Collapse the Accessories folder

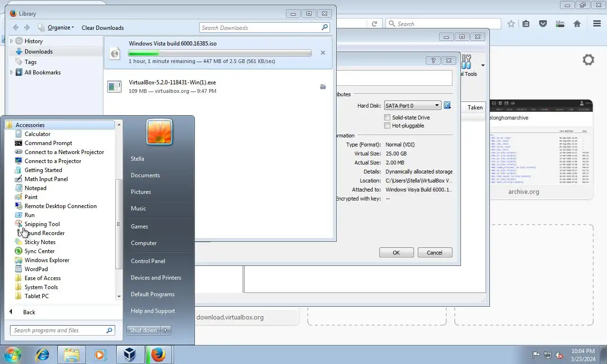click(60, 125)
